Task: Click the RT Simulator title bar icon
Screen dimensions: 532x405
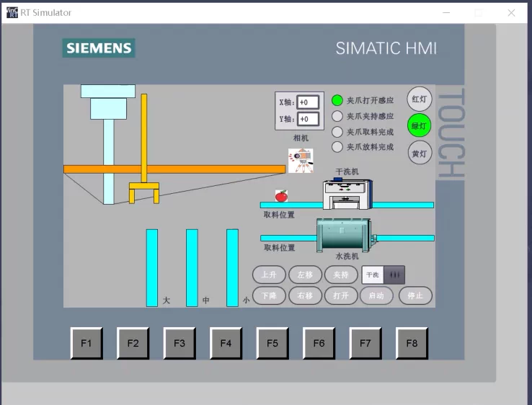Action: (x=12, y=12)
